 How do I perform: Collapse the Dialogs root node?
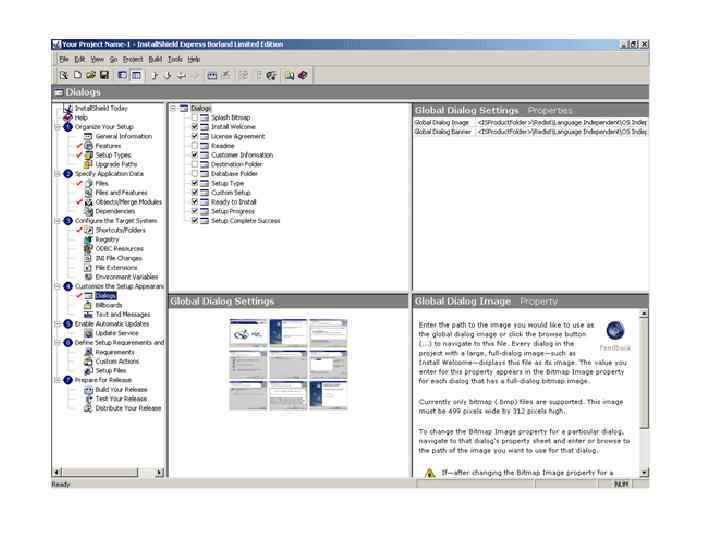coord(173,108)
